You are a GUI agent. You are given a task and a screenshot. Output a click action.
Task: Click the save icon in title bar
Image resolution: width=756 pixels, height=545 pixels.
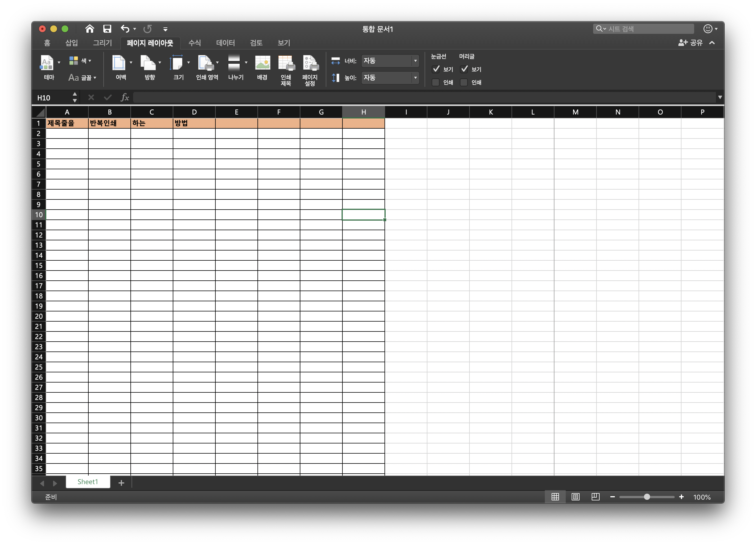(107, 29)
